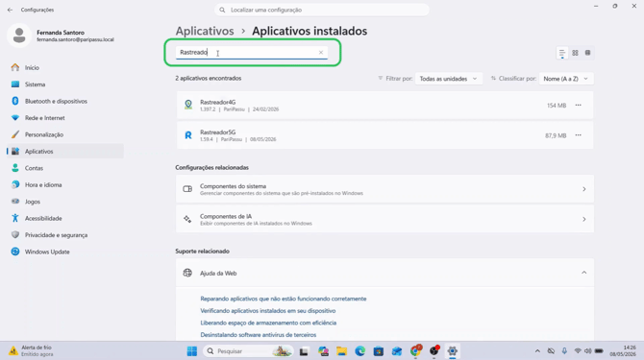Viewport: 644px width, 360px height.
Task: Click the Rastreador4G app name
Action: click(217, 102)
